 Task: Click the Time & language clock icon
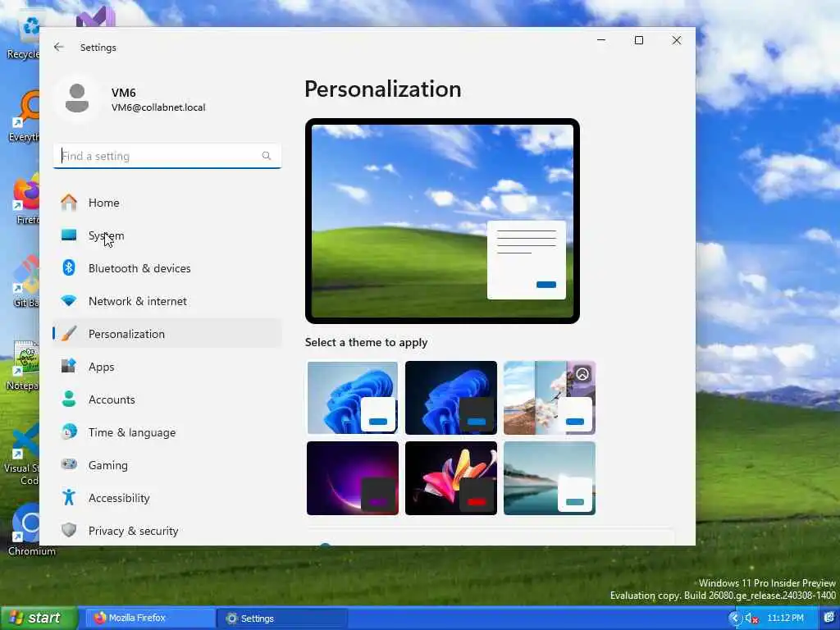point(69,431)
